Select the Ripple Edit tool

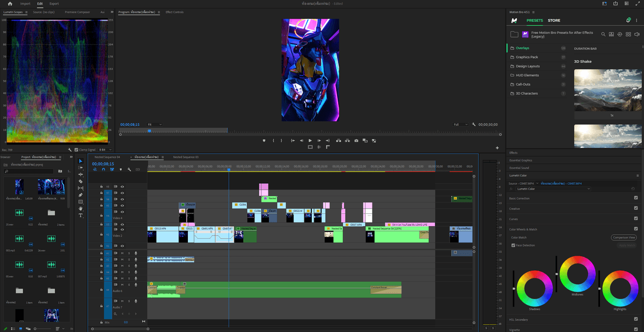pos(81,175)
